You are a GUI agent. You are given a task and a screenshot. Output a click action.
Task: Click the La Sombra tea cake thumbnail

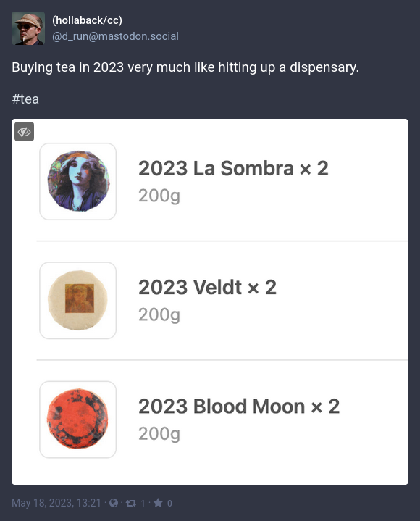coord(78,181)
